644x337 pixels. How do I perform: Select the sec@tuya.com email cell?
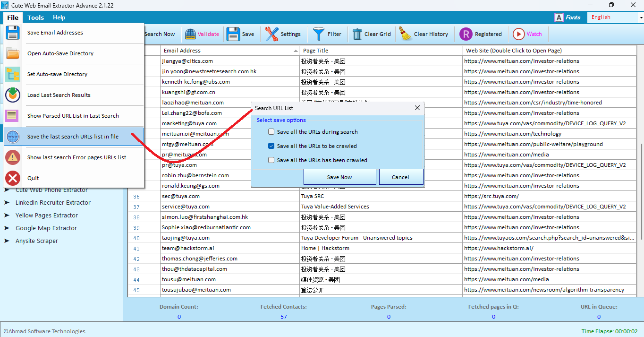tap(230, 196)
